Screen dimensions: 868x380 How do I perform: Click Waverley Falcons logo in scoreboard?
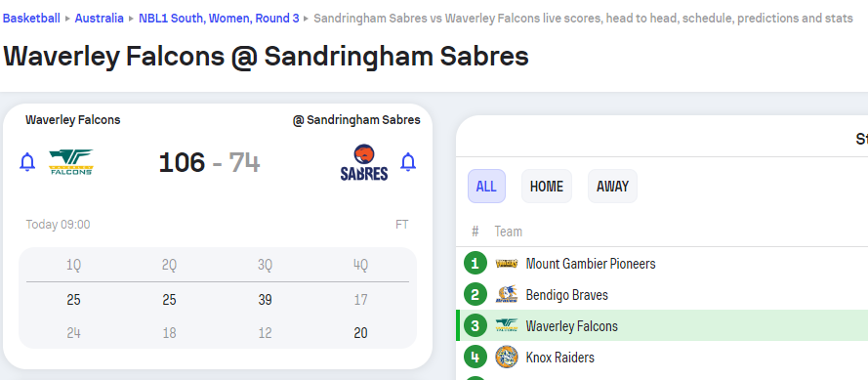pos(71,162)
